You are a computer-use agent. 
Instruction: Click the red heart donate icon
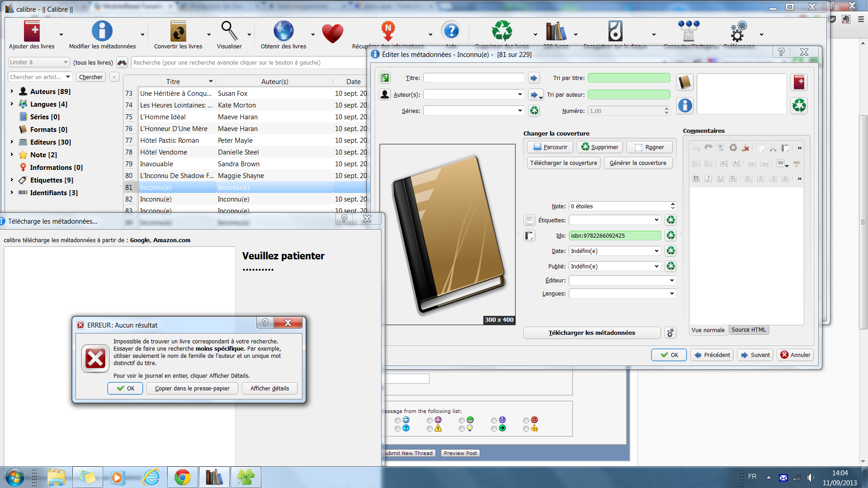333,33
